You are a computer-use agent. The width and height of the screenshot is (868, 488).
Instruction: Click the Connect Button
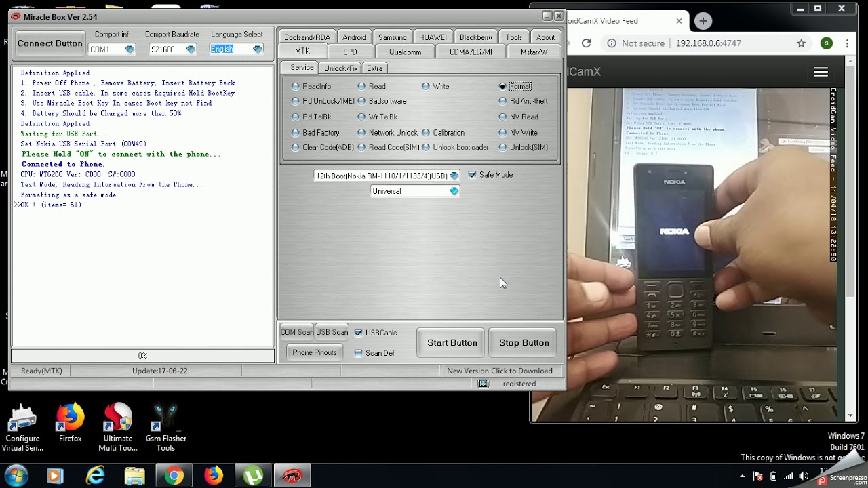(50, 43)
